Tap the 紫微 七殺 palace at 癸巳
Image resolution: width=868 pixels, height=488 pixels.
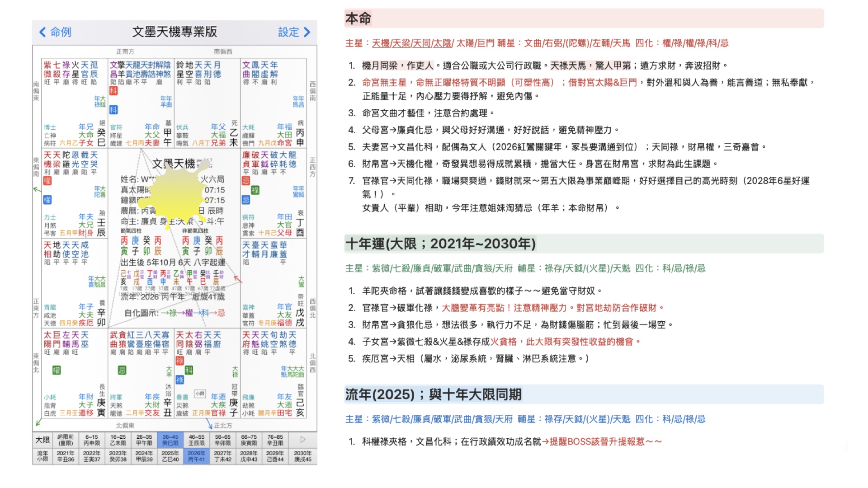[x=75, y=103]
